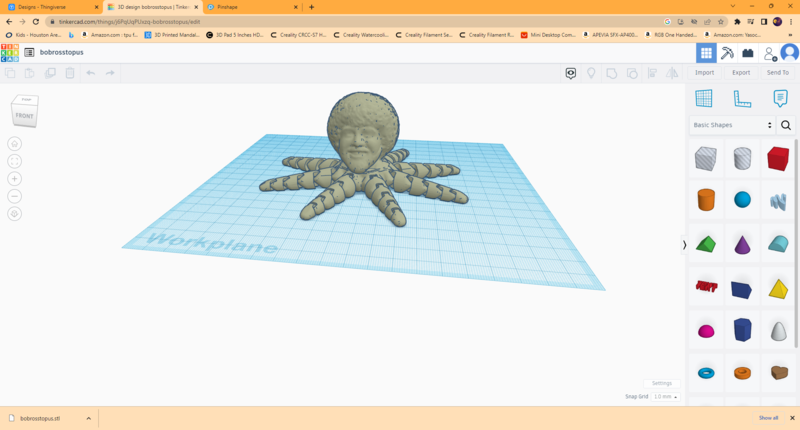Click the Home view icon

pyautogui.click(x=14, y=143)
